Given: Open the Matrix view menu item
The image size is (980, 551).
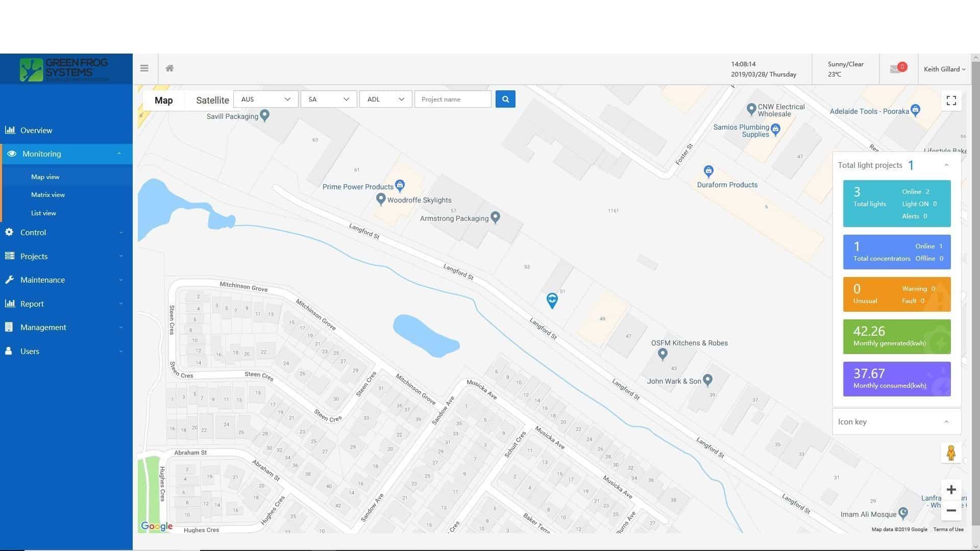Looking at the screenshot, I should pos(48,195).
